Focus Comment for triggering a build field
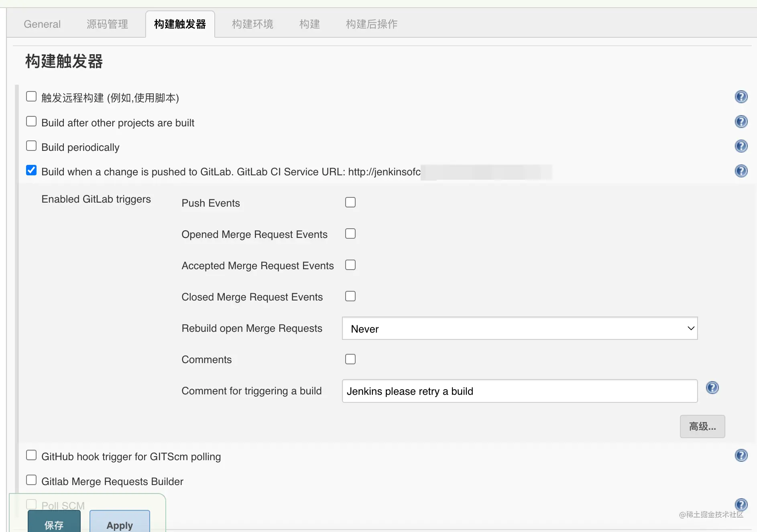The height and width of the screenshot is (532, 757). (x=520, y=391)
